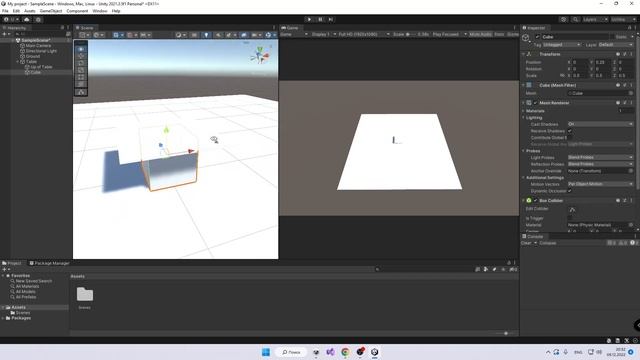Clear the Console

526,243
